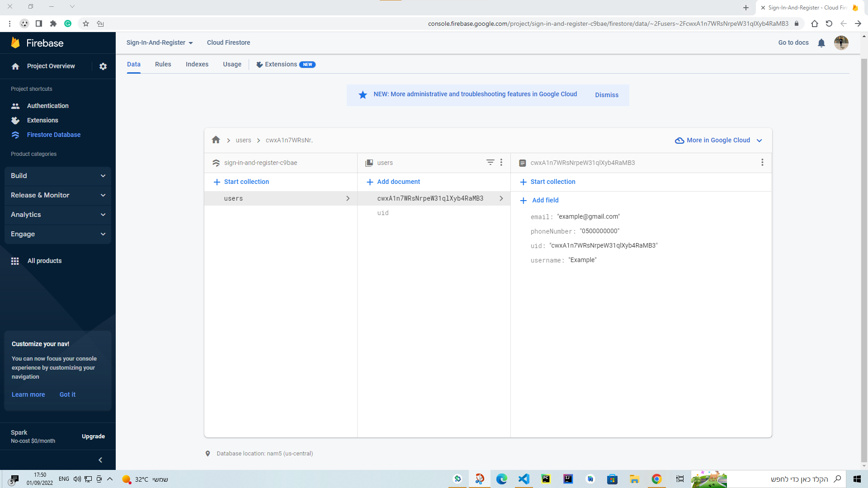The image size is (868, 488).
Task: Open the Firestore filter documents icon
Action: click(x=491, y=162)
